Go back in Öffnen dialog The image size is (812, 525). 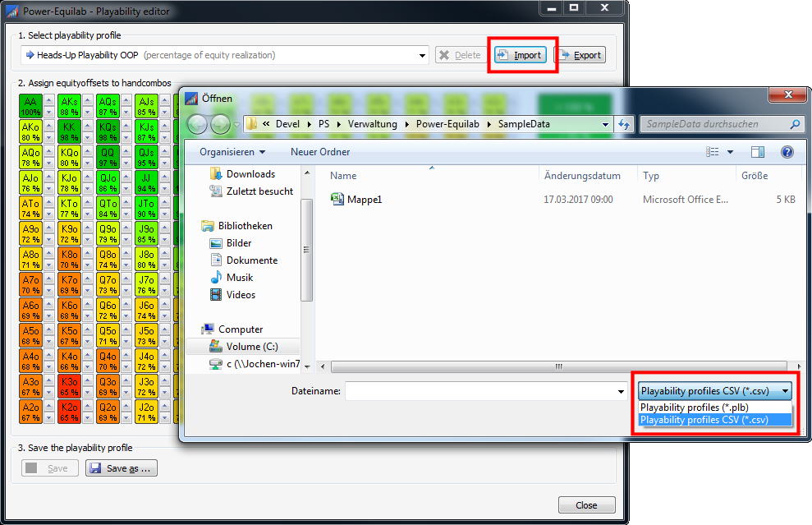point(197,124)
